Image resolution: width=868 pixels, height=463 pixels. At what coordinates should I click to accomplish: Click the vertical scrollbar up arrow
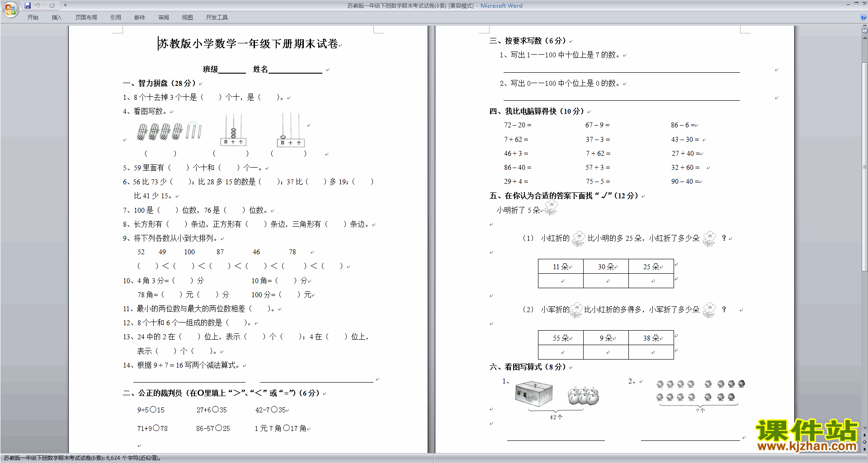point(865,37)
